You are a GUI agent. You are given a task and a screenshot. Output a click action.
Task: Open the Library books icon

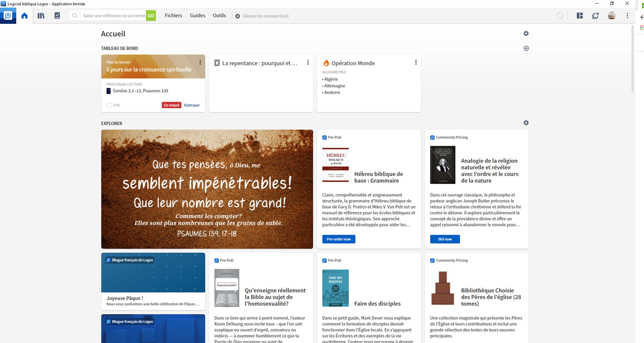(41, 16)
